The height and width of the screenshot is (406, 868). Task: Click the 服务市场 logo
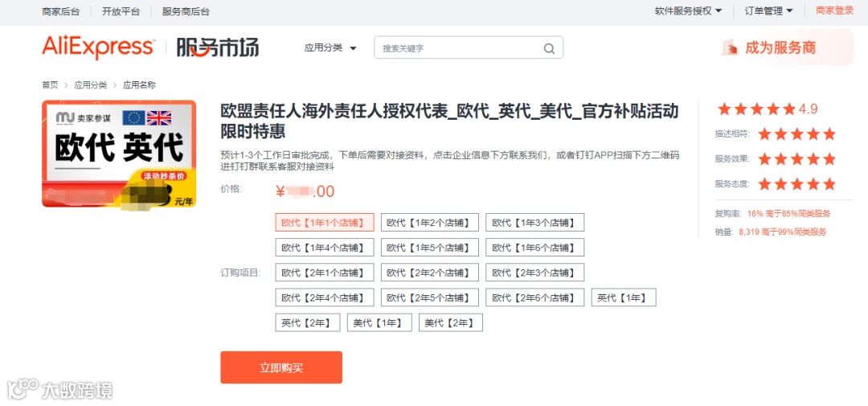tap(218, 47)
